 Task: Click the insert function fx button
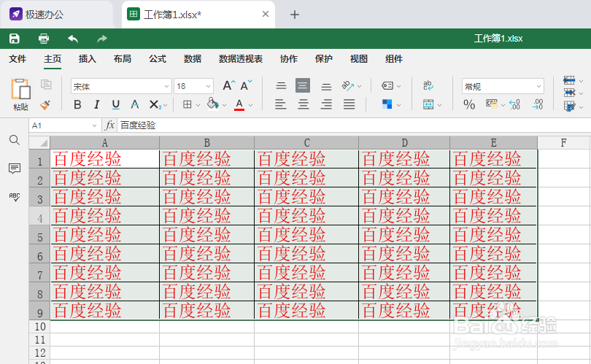[109, 125]
